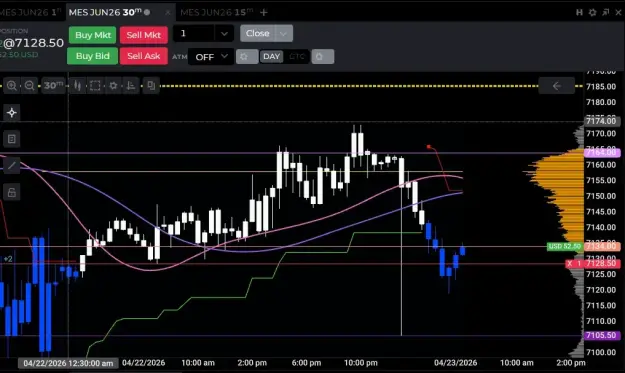Change the candlestick chart type

[x=77, y=85]
